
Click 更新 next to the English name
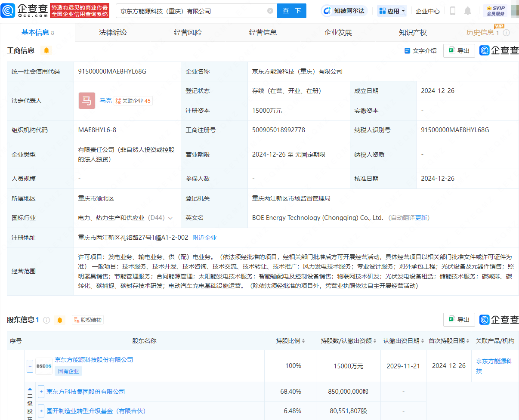pos(421,218)
